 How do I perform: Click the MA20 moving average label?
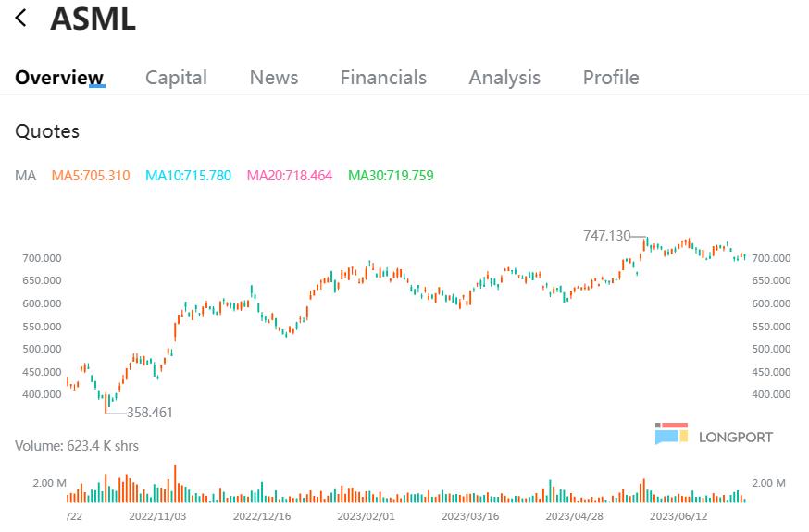[x=289, y=176]
